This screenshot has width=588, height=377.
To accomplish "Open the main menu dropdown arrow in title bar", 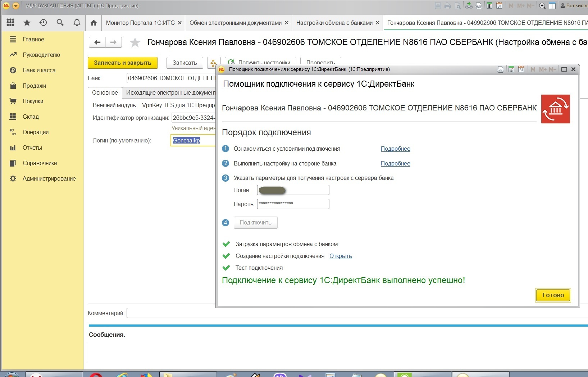I will click(x=16, y=6).
